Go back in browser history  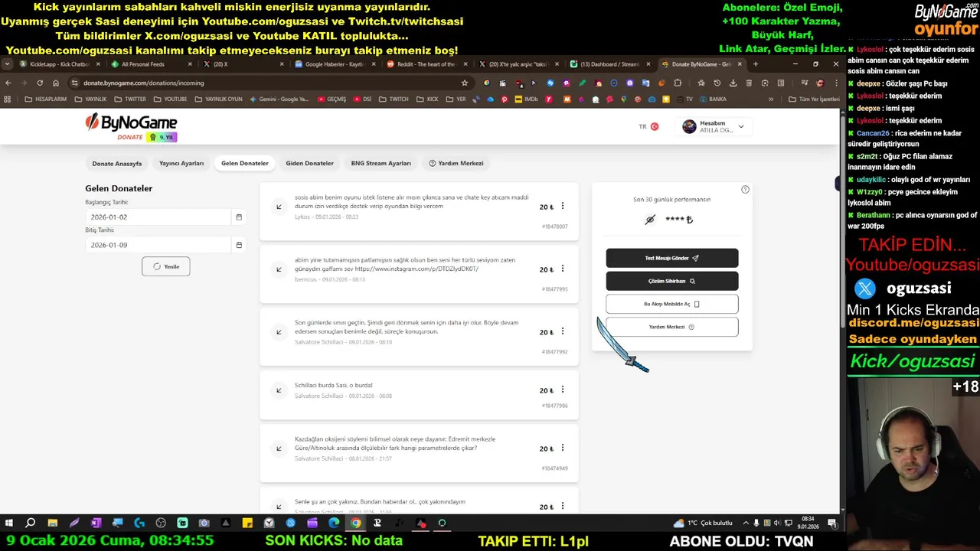point(8,83)
